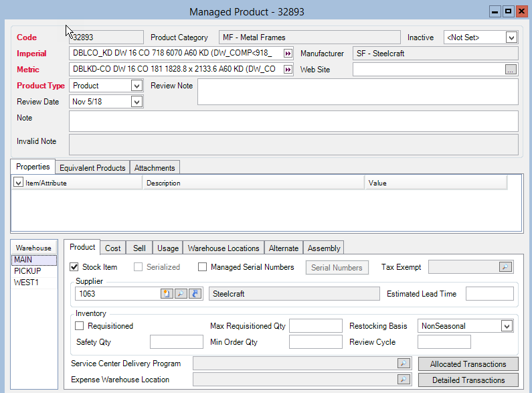Click the Metric description expand arrow icon
Viewport: 532px width, 393px height.
click(288, 70)
